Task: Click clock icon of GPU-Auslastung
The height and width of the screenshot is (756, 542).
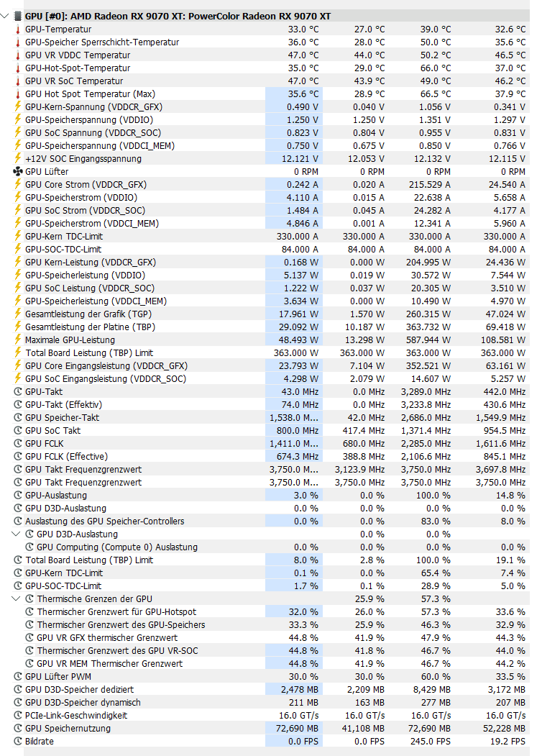Action: [x=18, y=495]
